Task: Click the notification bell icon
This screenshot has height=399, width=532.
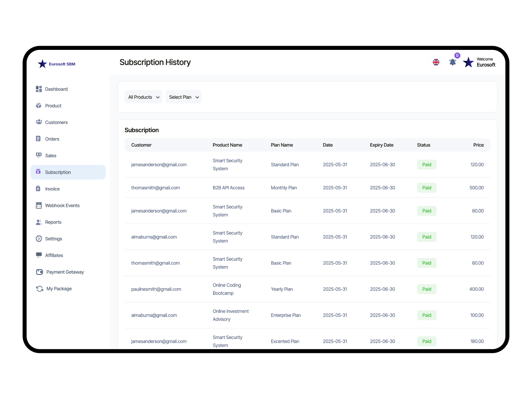Action: [453, 62]
